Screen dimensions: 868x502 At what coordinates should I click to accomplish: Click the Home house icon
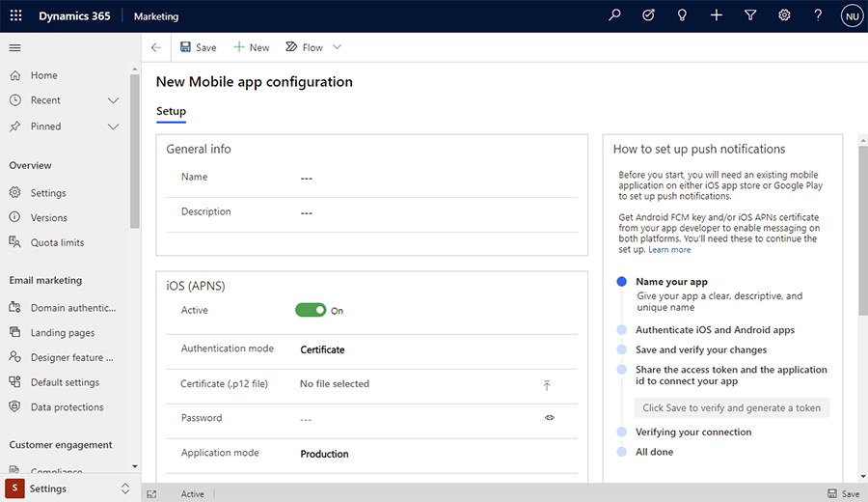click(14, 74)
